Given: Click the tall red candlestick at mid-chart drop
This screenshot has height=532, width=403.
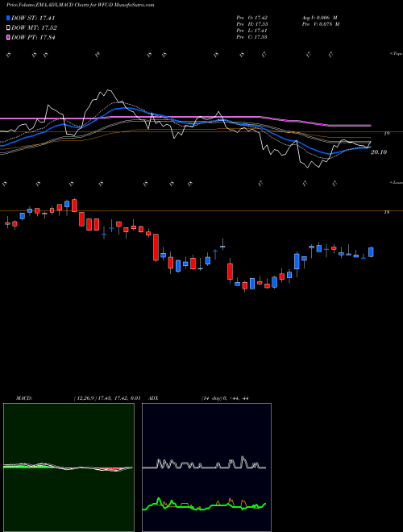Looking at the screenshot, I should pyautogui.click(x=156, y=247).
